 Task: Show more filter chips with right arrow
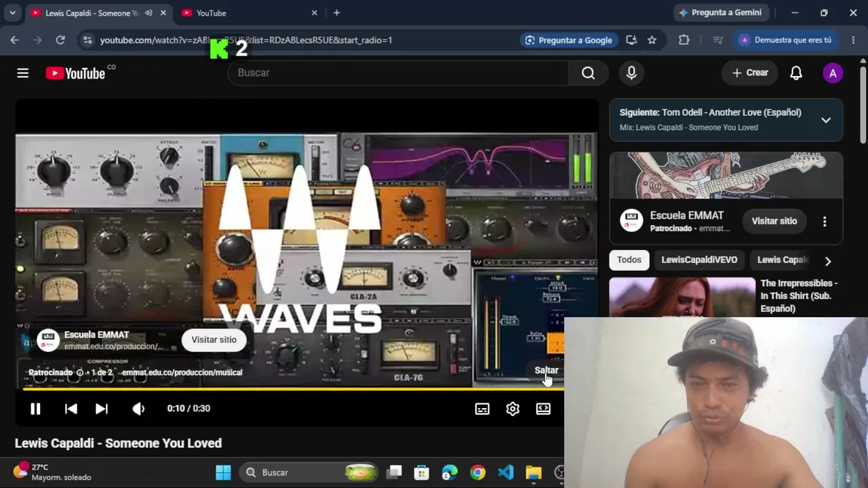click(827, 261)
